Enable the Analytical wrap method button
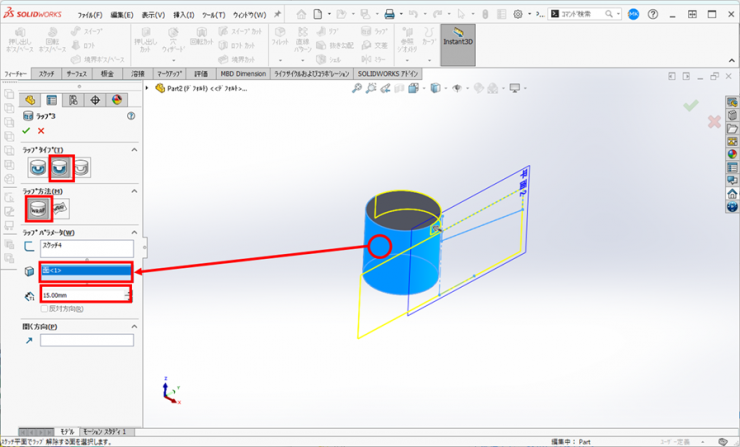 click(x=38, y=208)
